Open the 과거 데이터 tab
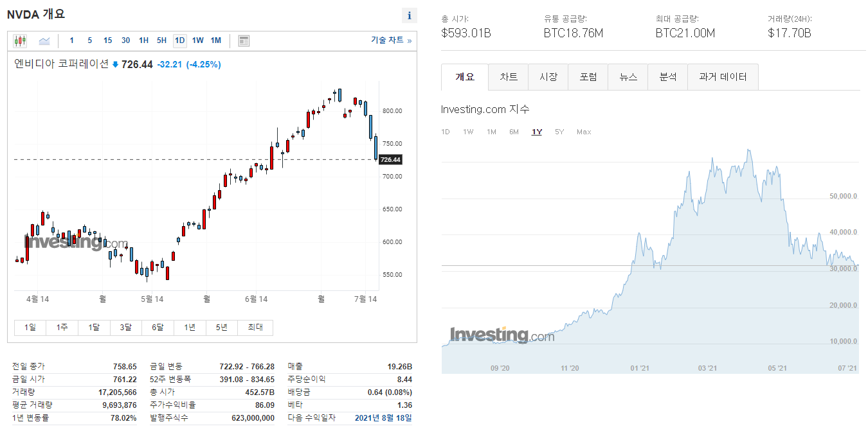The height and width of the screenshot is (440, 868). pos(723,77)
